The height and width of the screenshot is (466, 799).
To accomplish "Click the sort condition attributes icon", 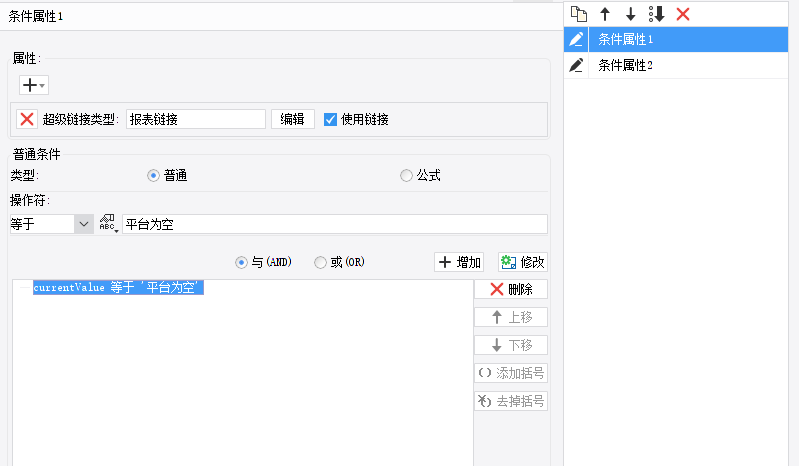I will click(x=656, y=14).
